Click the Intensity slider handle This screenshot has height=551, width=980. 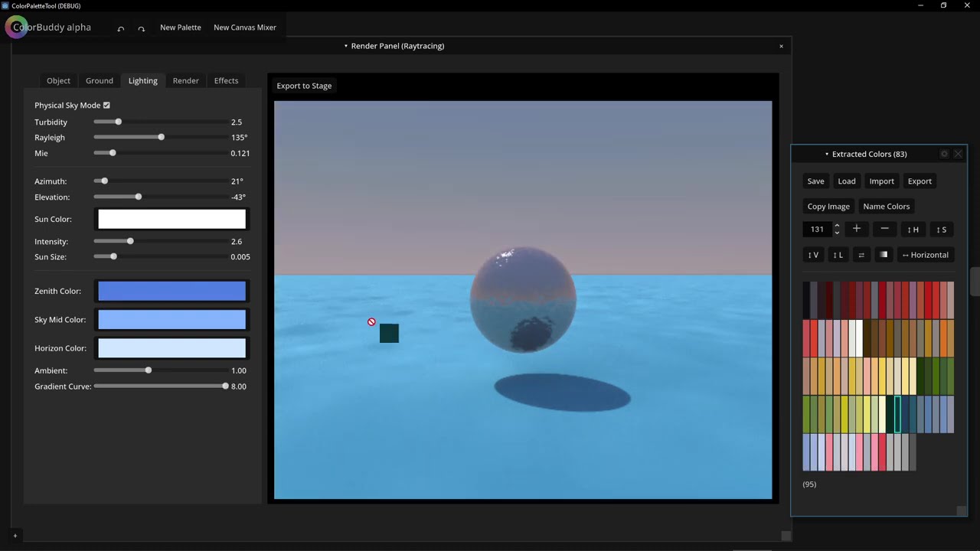pyautogui.click(x=130, y=241)
